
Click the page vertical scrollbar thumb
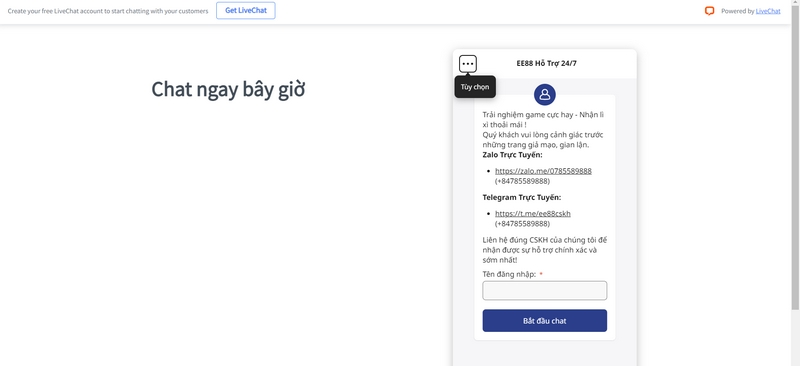[x=795, y=158]
